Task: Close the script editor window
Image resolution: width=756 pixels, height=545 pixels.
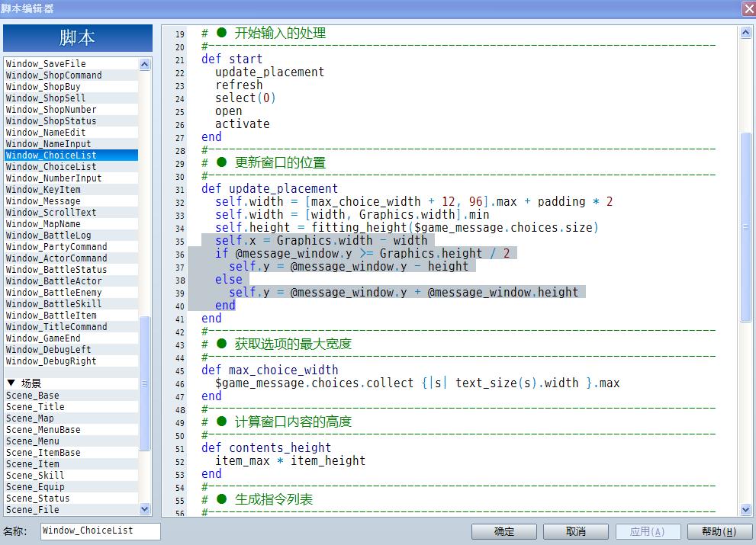Action: [749, 8]
